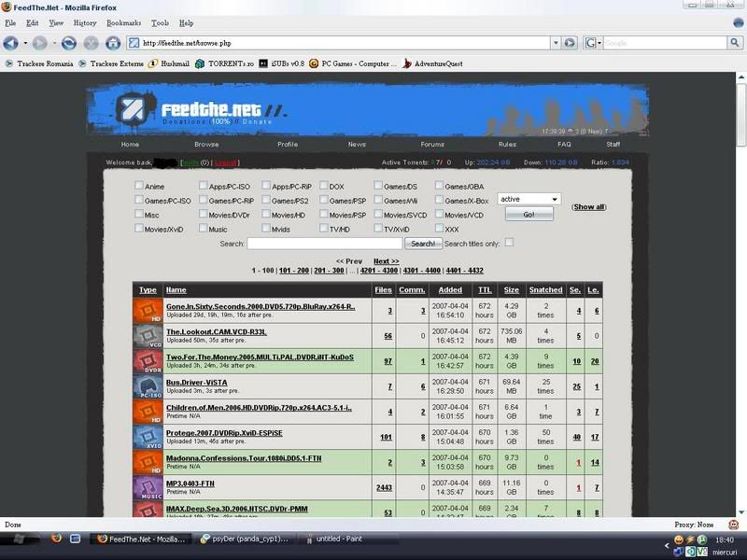Open the Forums site tab
Viewport: 747px width, 560px height.
point(432,145)
